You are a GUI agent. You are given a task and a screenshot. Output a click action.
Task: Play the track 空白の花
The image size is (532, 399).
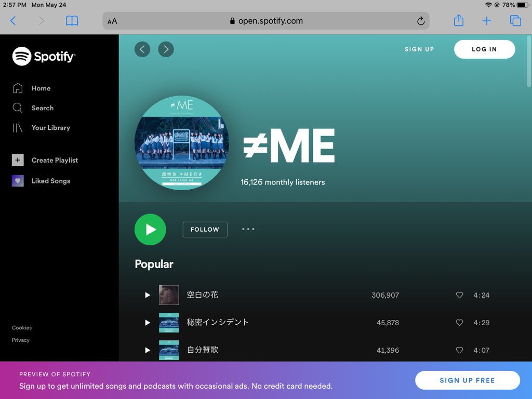(147, 295)
